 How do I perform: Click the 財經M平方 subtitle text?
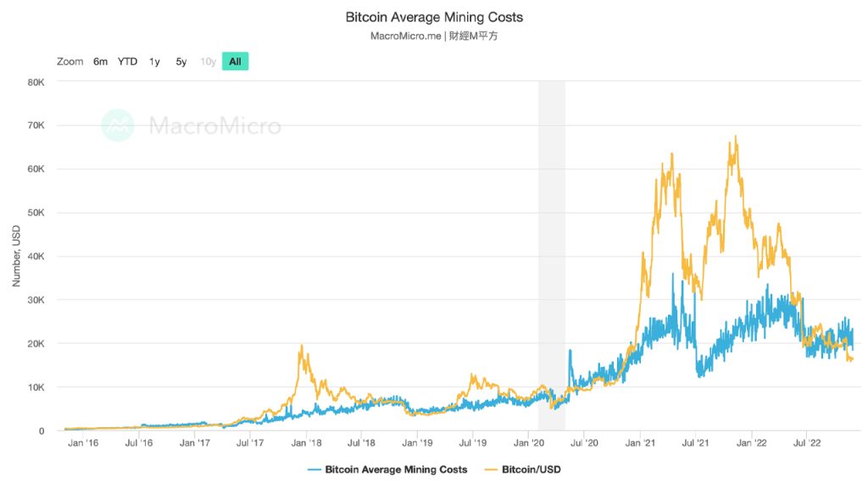(x=474, y=35)
